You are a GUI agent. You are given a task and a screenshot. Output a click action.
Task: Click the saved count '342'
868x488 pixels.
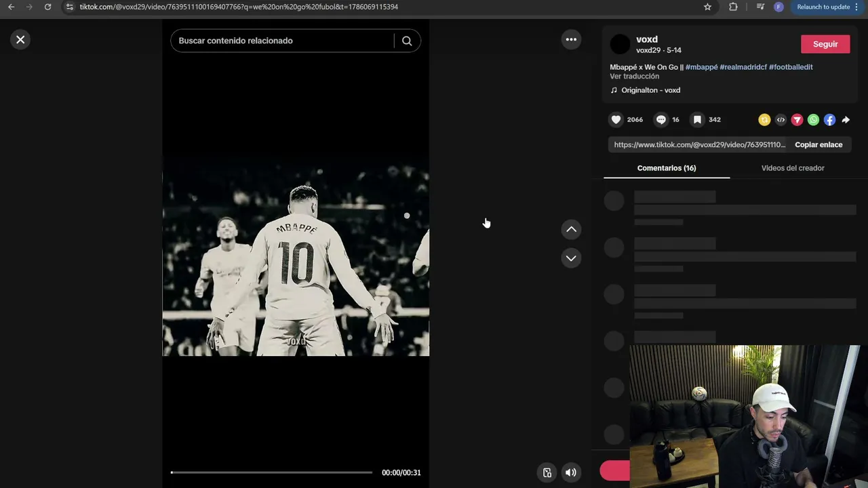[715, 120]
